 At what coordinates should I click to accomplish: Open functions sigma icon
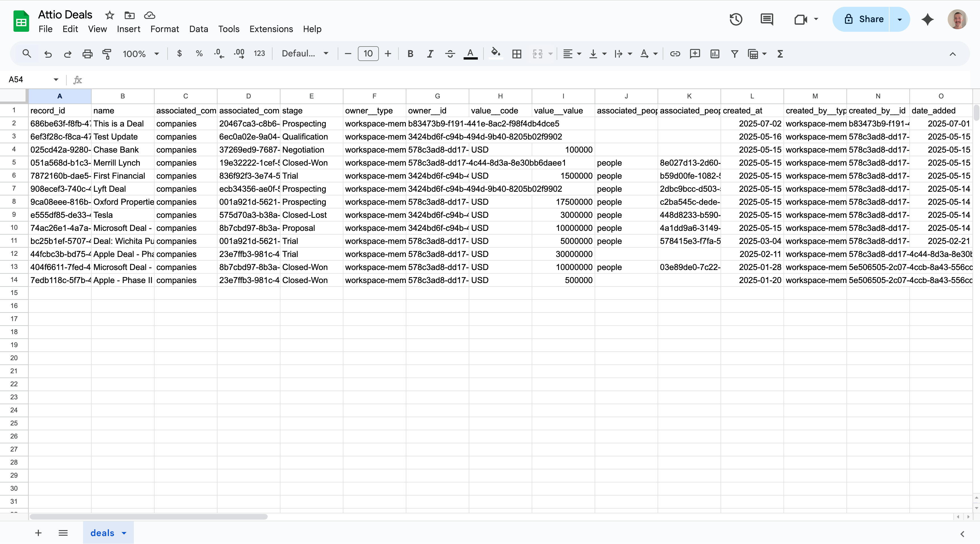pos(780,54)
